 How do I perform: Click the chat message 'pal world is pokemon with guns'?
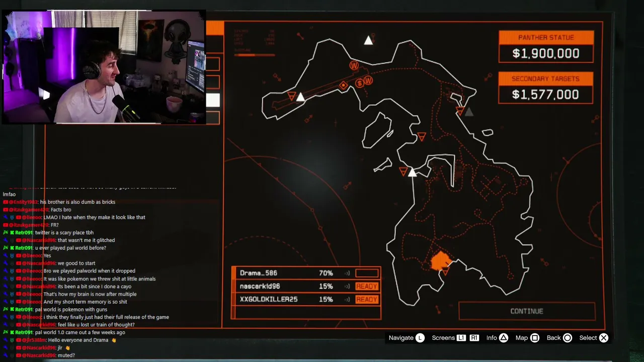tap(71, 310)
